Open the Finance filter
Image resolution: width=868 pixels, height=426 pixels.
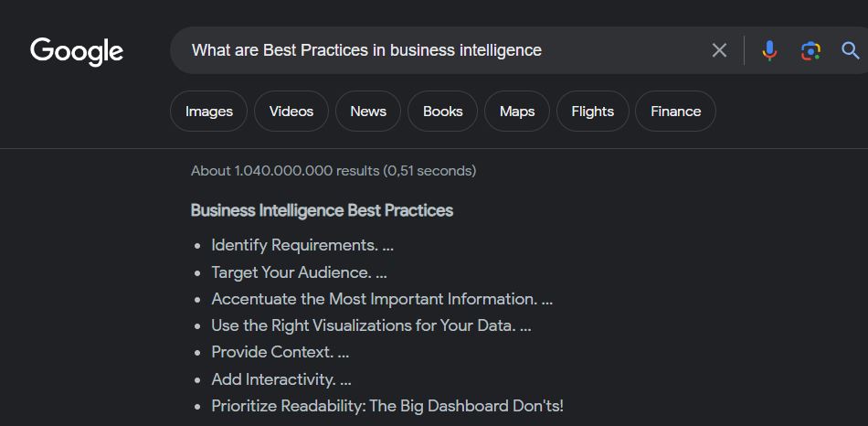click(675, 112)
